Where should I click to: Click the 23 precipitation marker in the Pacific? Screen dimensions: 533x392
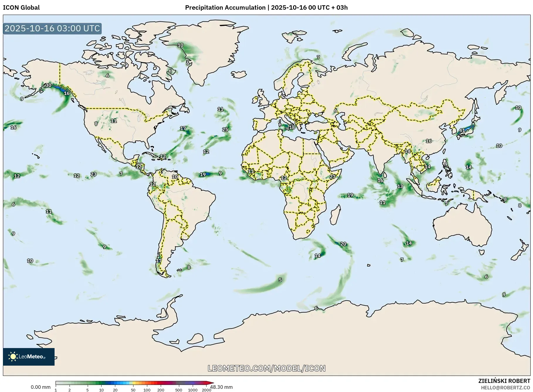coord(93,174)
